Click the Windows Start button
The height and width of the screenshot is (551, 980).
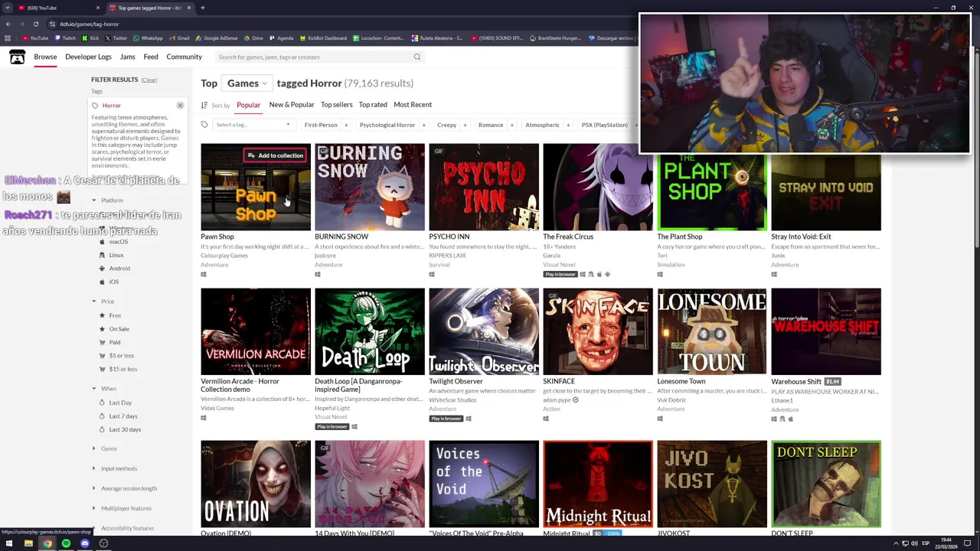9,543
